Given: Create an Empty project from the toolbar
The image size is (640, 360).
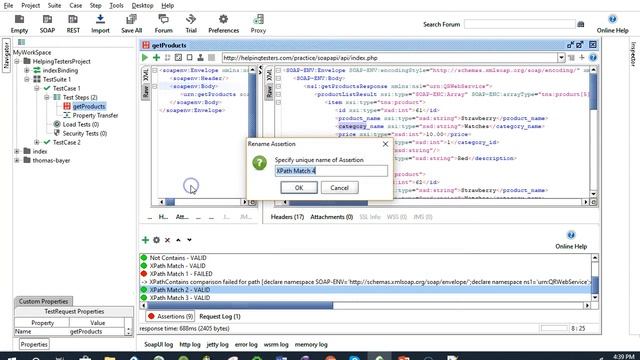Looking at the screenshot, I should point(19,24).
